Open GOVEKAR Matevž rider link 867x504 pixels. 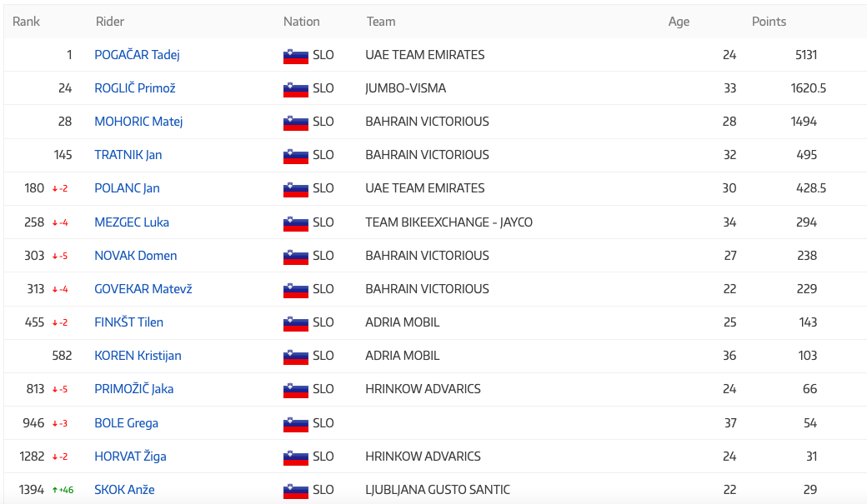click(x=143, y=289)
